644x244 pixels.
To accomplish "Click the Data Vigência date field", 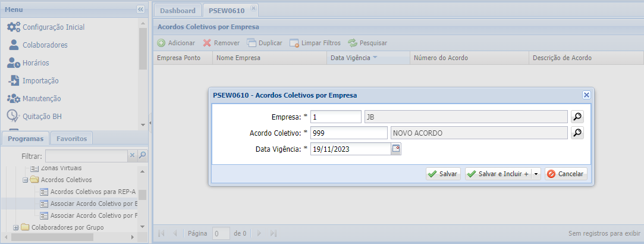I will (351, 149).
